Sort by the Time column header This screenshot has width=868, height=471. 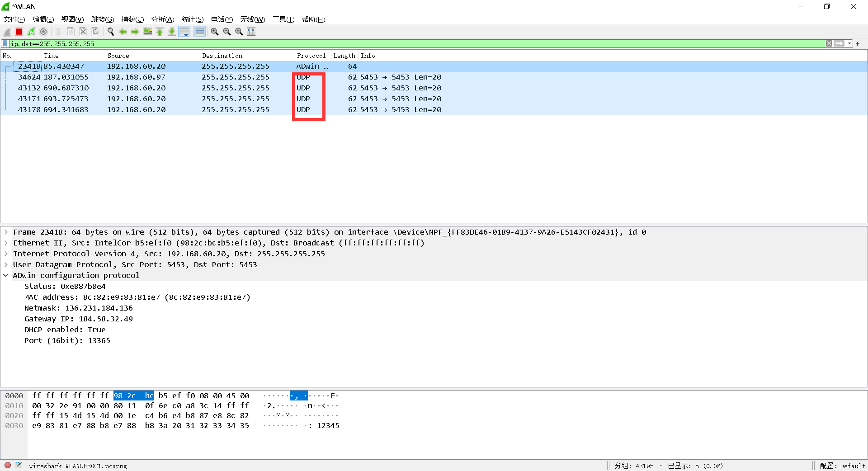click(73, 56)
